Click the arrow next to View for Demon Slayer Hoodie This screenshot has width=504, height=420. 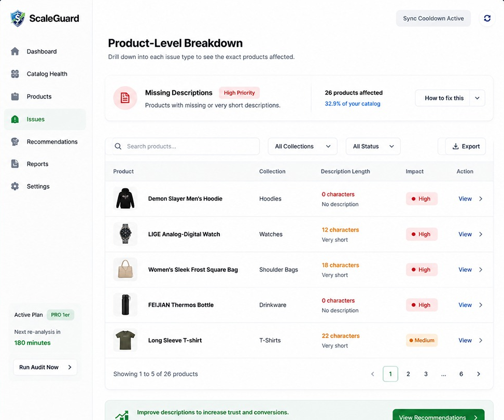pyautogui.click(x=481, y=199)
